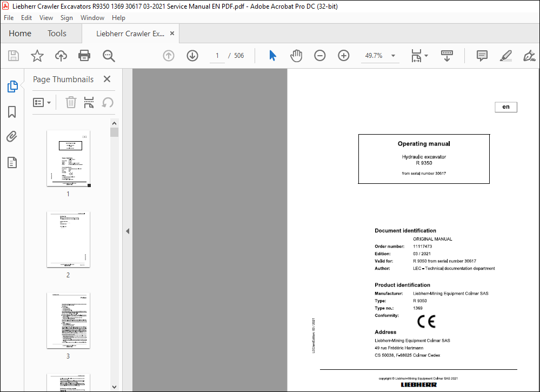
Task: Open the Help menu
Action: coord(118,17)
